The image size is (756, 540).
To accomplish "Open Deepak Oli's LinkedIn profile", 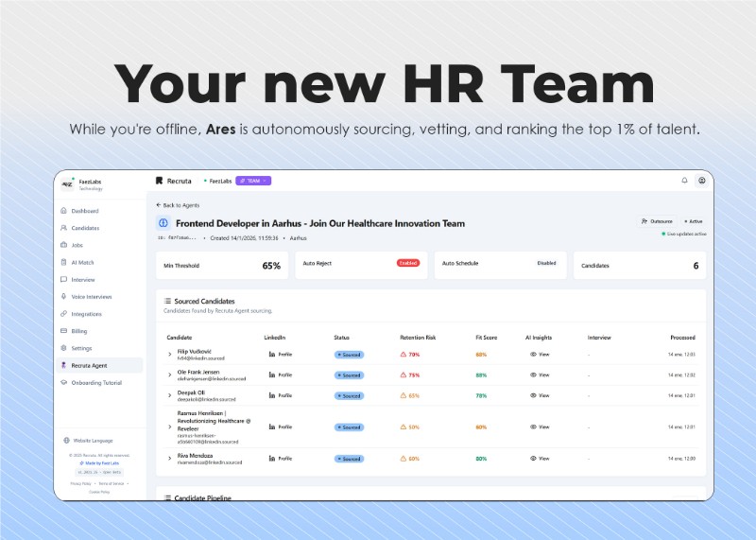I will click(x=280, y=395).
